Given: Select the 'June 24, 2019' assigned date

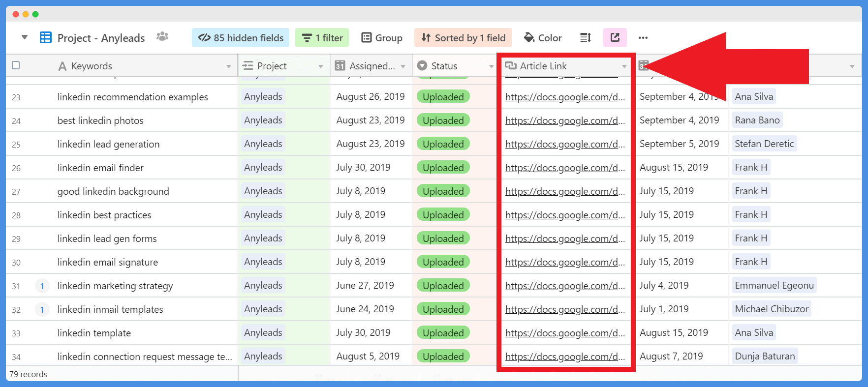Looking at the screenshot, I should [x=365, y=309].
